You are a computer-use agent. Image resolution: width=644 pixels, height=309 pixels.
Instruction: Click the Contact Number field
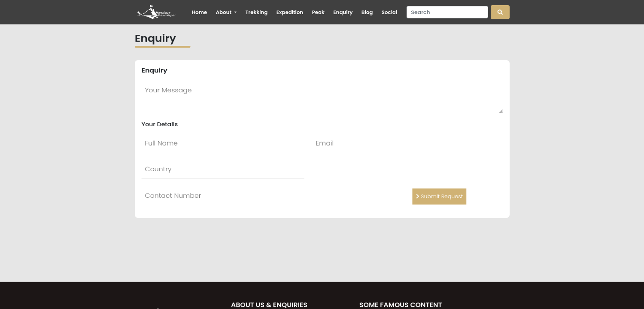pyautogui.click(x=223, y=196)
